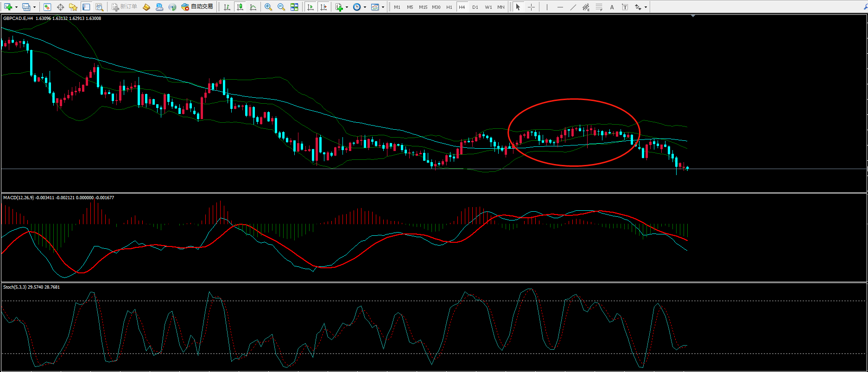This screenshot has height=372, width=868.
Task: Switch to the D1 timeframe
Action: (x=475, y=7)
